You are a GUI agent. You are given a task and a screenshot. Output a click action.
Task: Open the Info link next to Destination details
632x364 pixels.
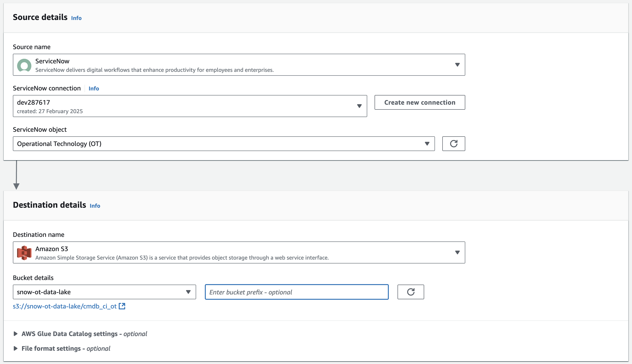95,205
